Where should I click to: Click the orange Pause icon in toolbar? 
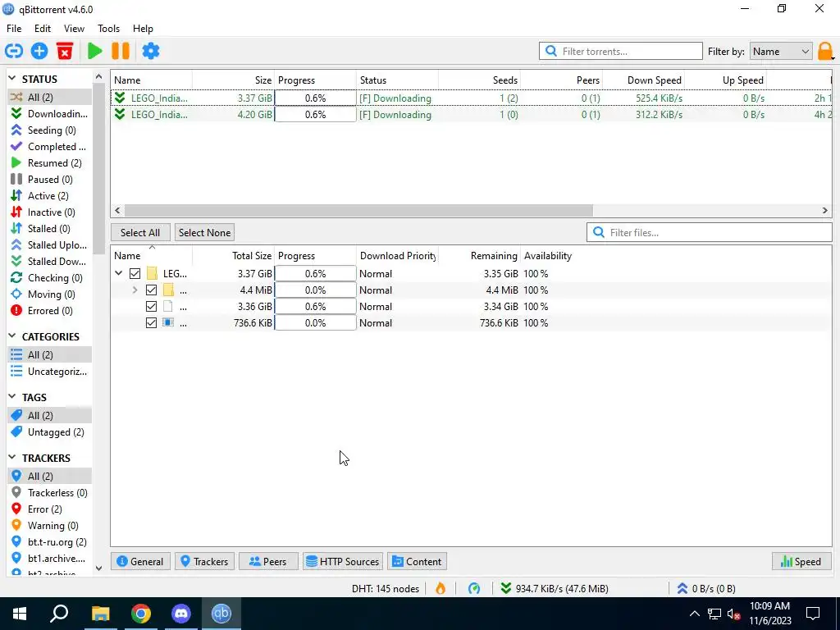[121, 52]
